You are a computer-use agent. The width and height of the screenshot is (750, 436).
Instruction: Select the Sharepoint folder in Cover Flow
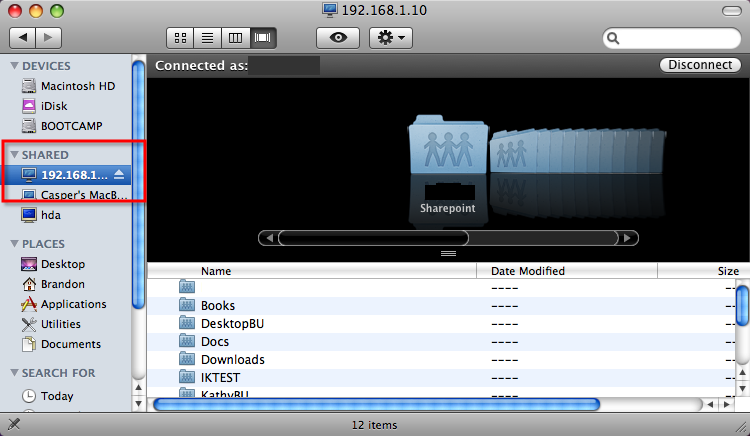pos(448,145)
